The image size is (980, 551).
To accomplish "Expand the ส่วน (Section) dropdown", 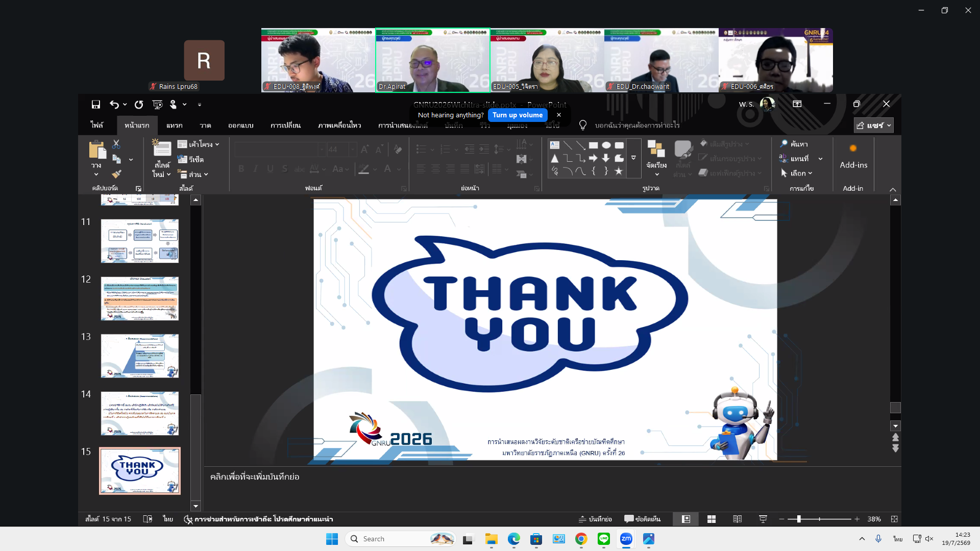I will [x=193, y=174].
